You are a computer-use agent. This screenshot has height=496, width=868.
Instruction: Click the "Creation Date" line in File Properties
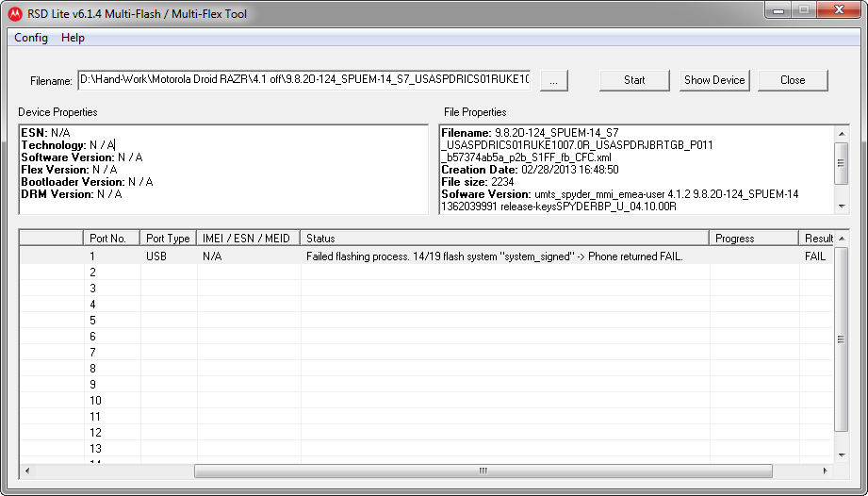click(530, 170)
